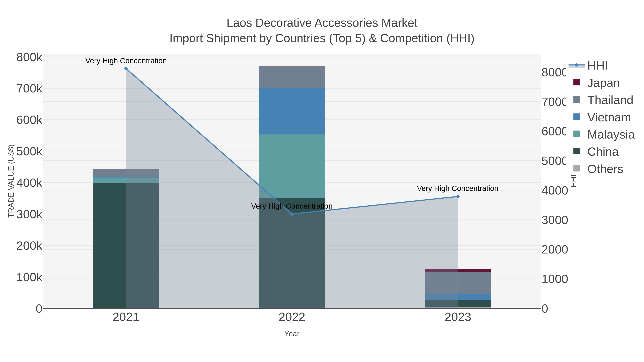Viewport: 644px width, 362px height.
Task: Click the Import Shipment by Countries subtitle
Action: (x=322, y=38)
